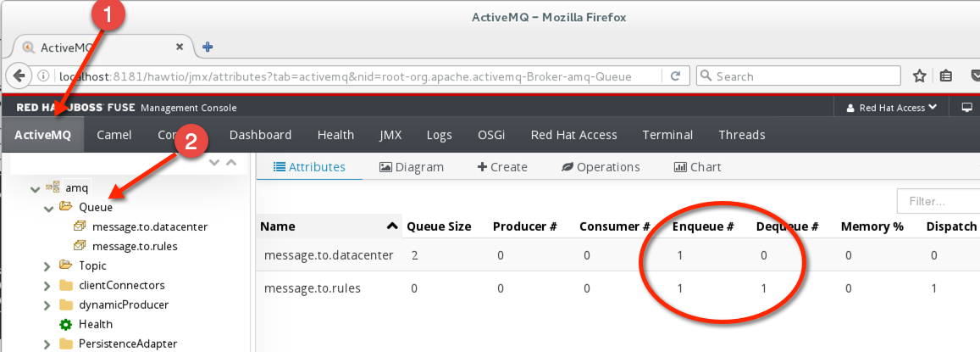Open the bookmarks list icon

point(946,76)
